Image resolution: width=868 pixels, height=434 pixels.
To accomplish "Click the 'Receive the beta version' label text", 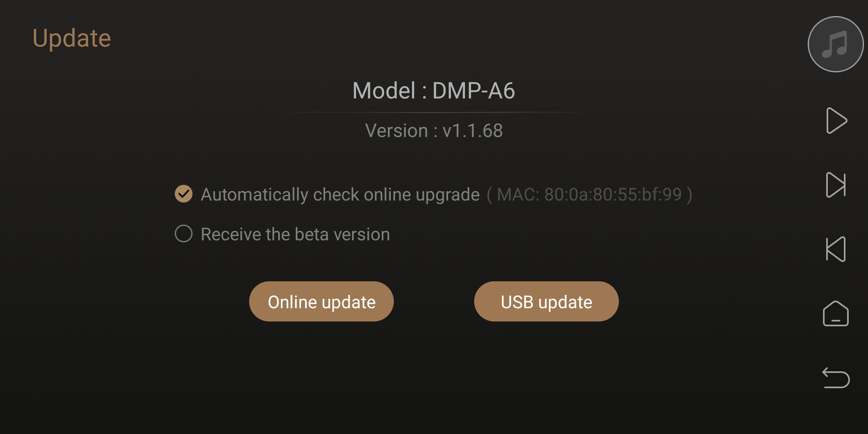I will pos(295,234).
